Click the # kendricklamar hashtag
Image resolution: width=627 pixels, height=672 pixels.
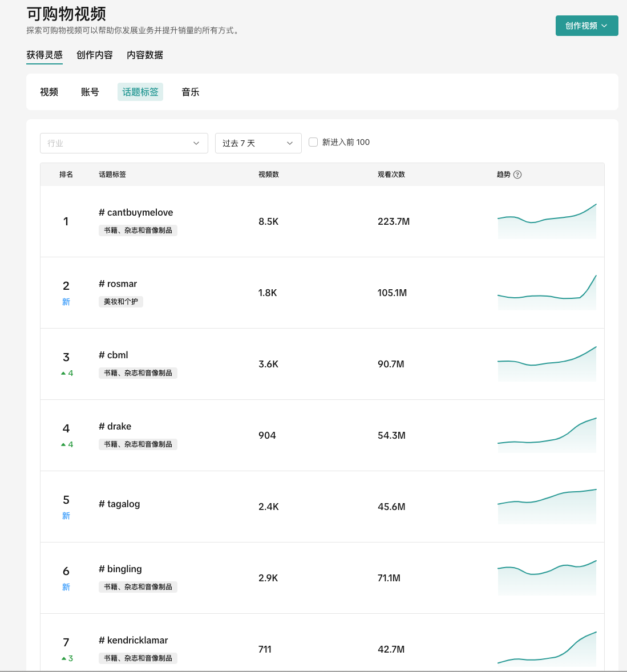(134, 640)
